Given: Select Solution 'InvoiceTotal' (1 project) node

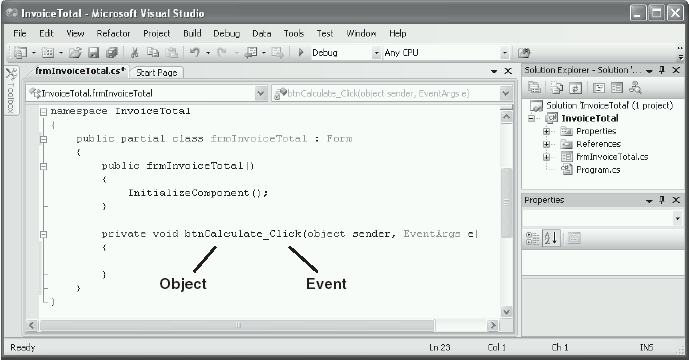Looking at the screenshot, I should pos(609,105).
